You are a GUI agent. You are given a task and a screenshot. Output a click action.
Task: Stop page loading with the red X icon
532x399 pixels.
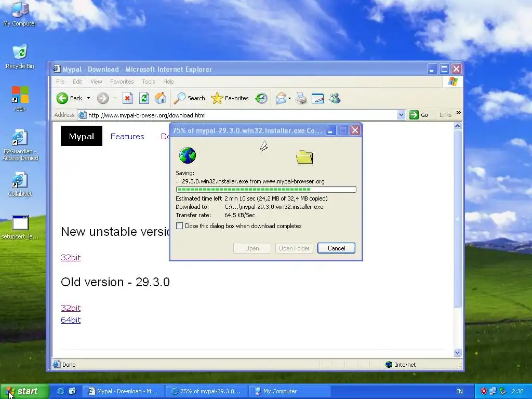point(127,98)
